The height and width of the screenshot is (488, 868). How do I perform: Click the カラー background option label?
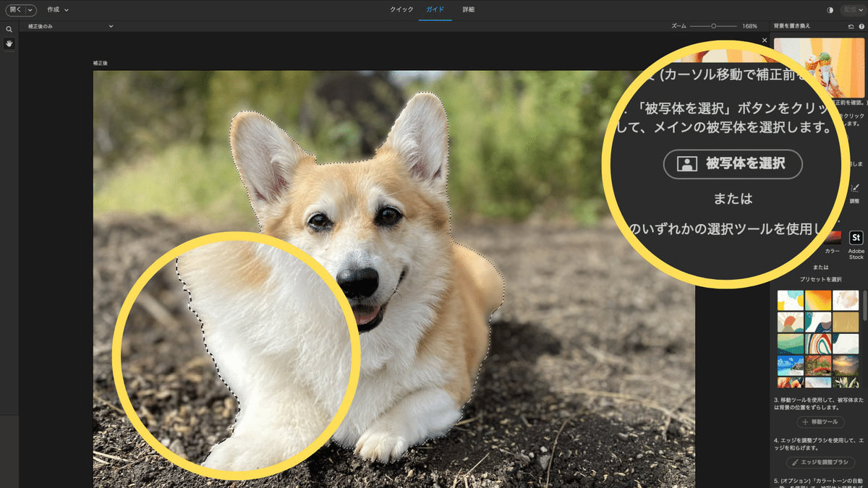832,251
